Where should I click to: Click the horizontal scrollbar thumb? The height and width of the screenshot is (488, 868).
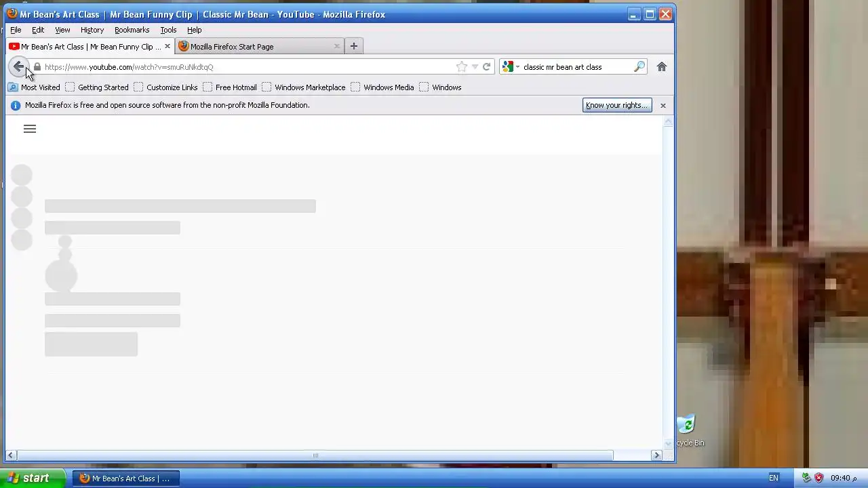[x=315, y=455]
